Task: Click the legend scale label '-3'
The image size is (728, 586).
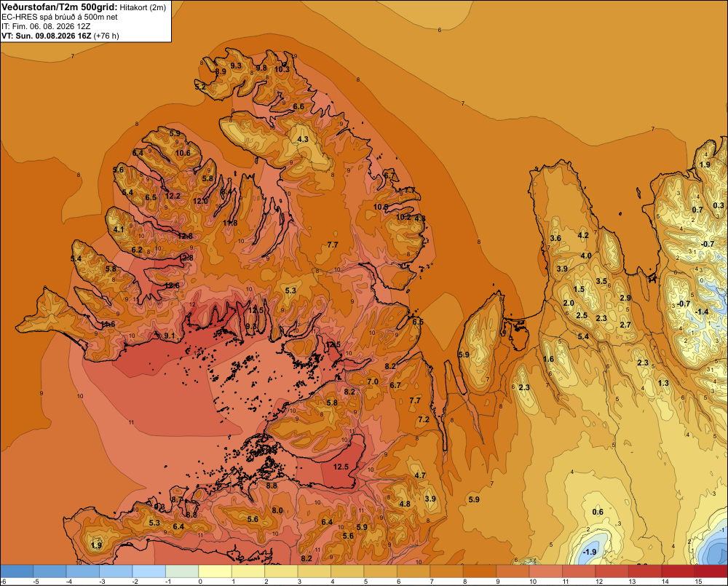Action: [102, 582]
